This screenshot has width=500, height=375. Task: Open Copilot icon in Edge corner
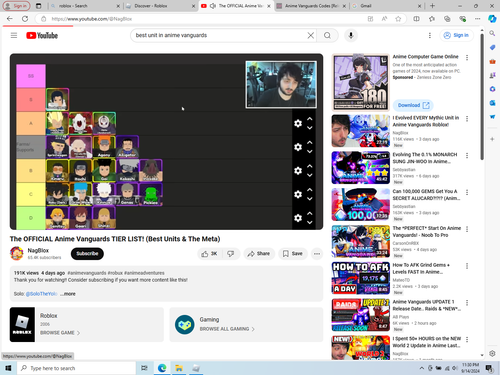pyautogui.click(x=492, y=19)
